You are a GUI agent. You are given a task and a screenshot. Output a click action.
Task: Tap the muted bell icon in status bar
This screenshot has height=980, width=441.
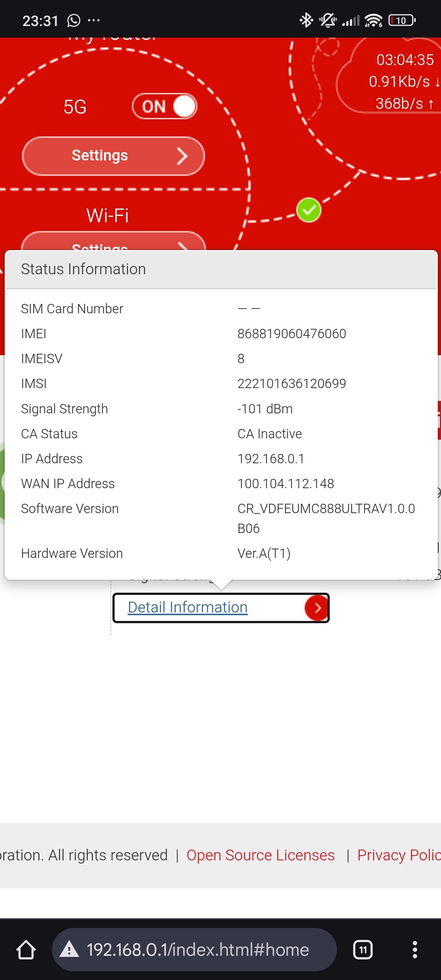[327, 20]
